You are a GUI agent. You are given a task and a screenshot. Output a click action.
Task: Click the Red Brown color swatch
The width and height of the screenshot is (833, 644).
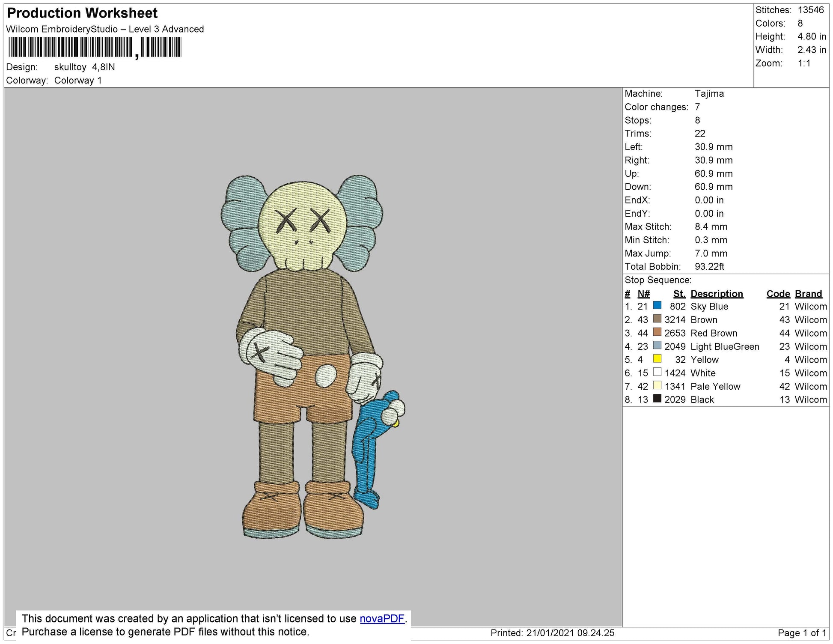coord(657,332)
